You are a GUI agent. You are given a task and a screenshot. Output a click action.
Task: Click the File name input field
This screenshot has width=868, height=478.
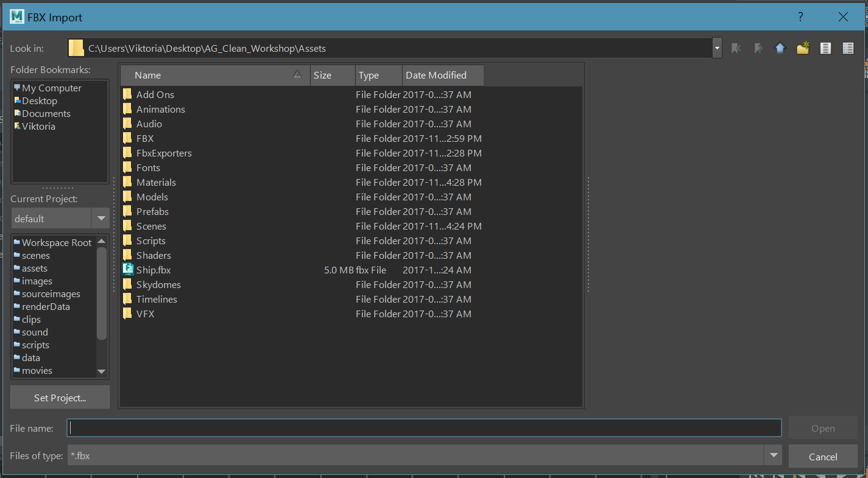pos(423,427)
